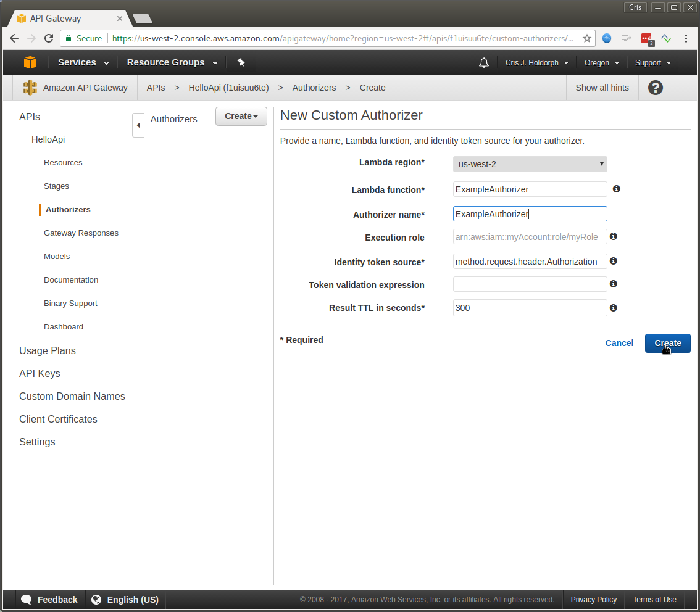Click the blue circular extension icon
Viewport: 700px width, 612px height.
[607, 38]
